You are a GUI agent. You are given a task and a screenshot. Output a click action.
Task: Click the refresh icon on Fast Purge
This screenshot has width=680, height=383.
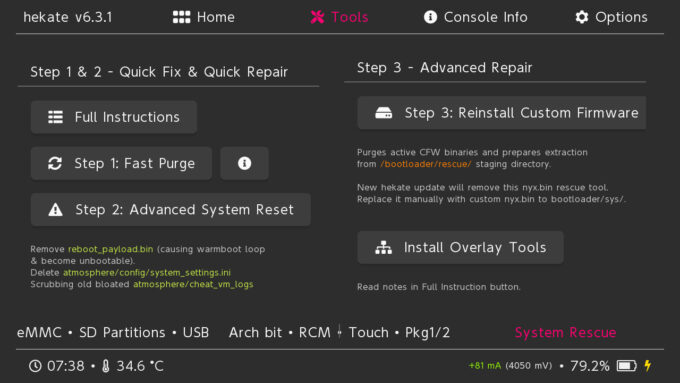pos(55,164)
